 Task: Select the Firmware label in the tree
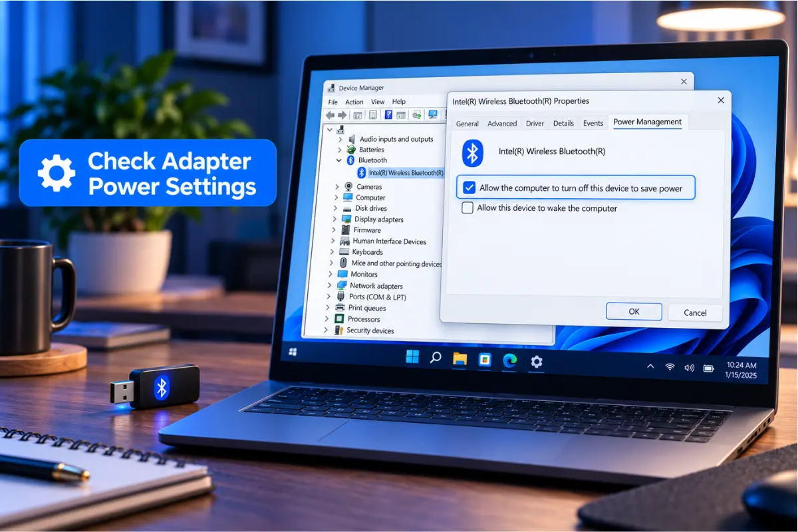(367, 230)
